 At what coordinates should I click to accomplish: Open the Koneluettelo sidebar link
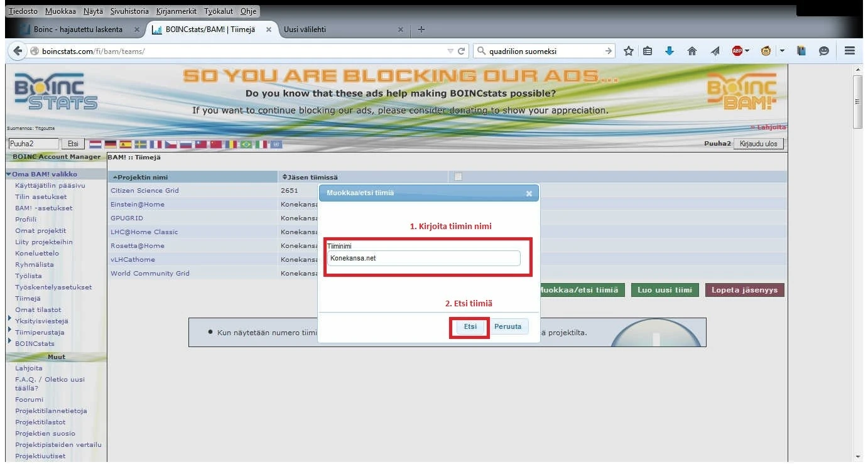[37, 253]
